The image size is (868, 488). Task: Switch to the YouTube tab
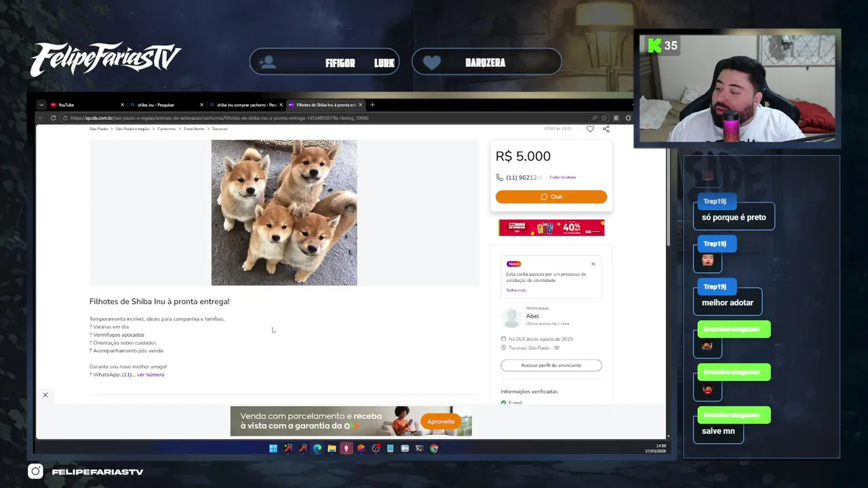click(86, 105)
